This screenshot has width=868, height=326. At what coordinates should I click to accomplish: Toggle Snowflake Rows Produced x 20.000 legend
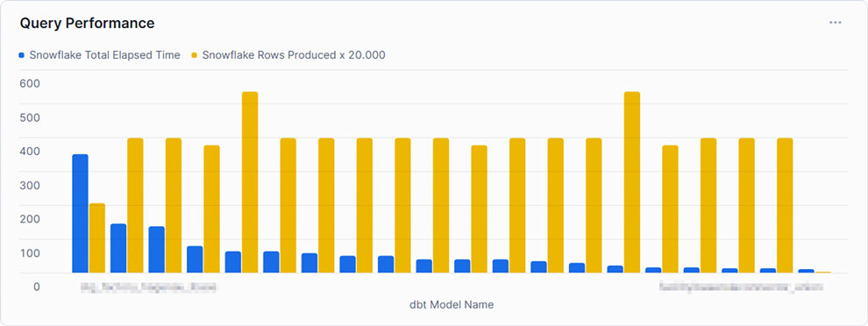coord(288,55)
